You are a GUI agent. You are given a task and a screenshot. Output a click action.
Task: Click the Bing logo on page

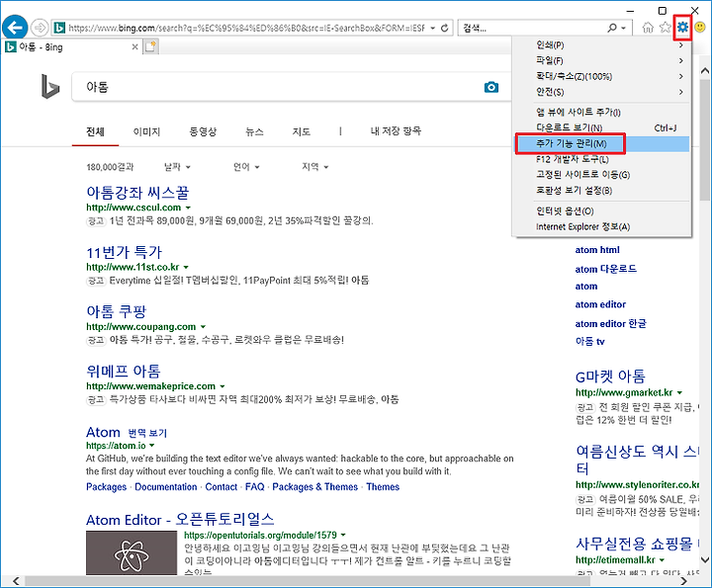pyautogui.click(x=50, y=87)
